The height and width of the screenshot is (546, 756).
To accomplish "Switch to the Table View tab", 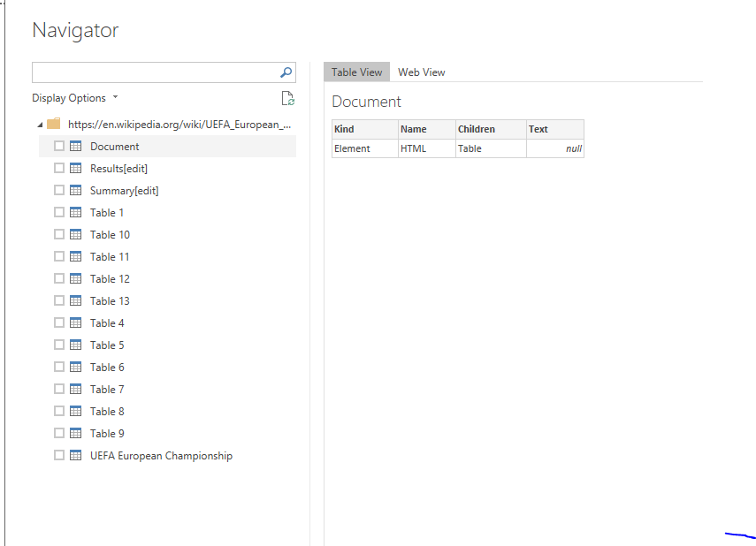I will coord(357,72).
